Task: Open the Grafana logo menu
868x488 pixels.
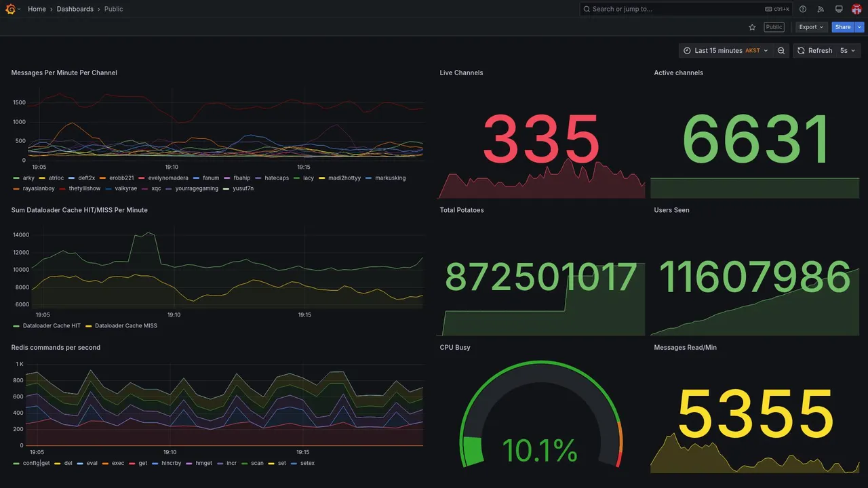Action: pos(11,9)
